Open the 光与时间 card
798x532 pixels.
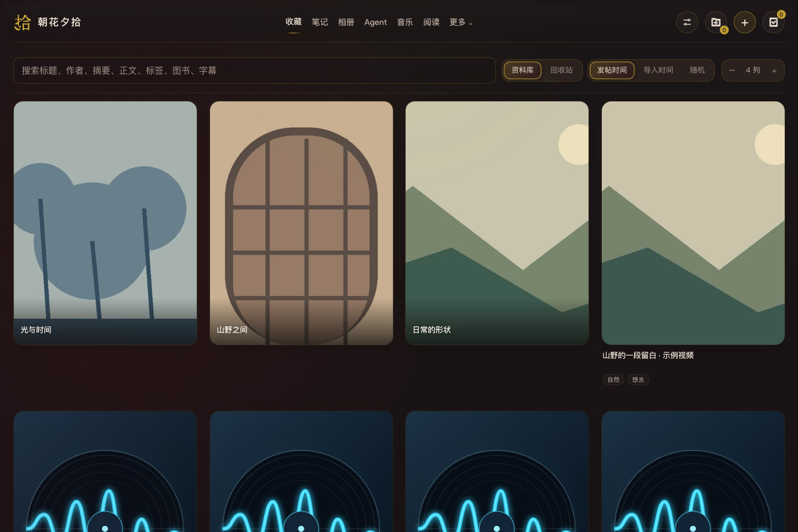[105, 223]
